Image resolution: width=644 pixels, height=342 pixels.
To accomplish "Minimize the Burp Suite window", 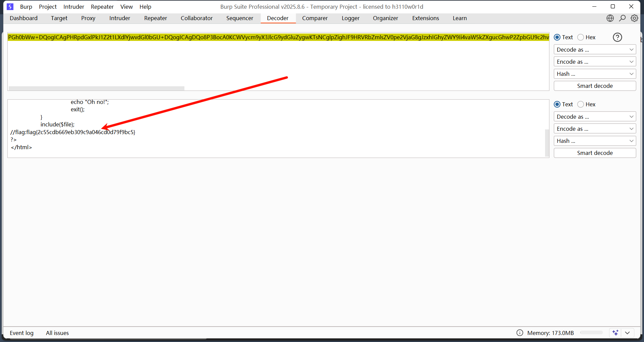I will coord(594,6).
